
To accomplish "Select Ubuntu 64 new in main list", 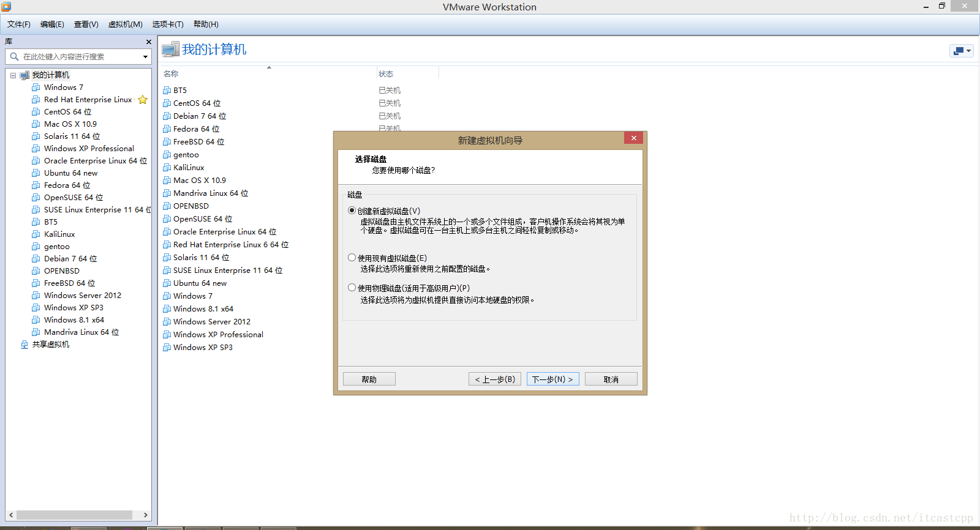I will [200, 283].
